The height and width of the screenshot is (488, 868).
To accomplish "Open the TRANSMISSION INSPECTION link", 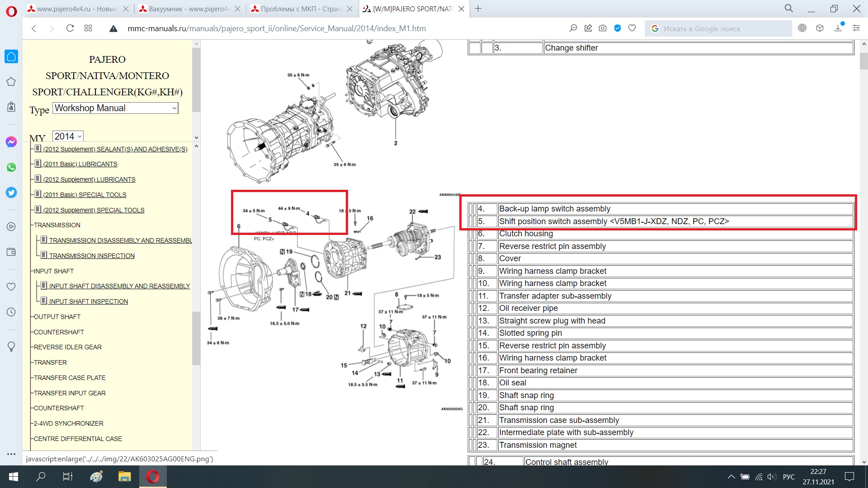I will 92,256.
